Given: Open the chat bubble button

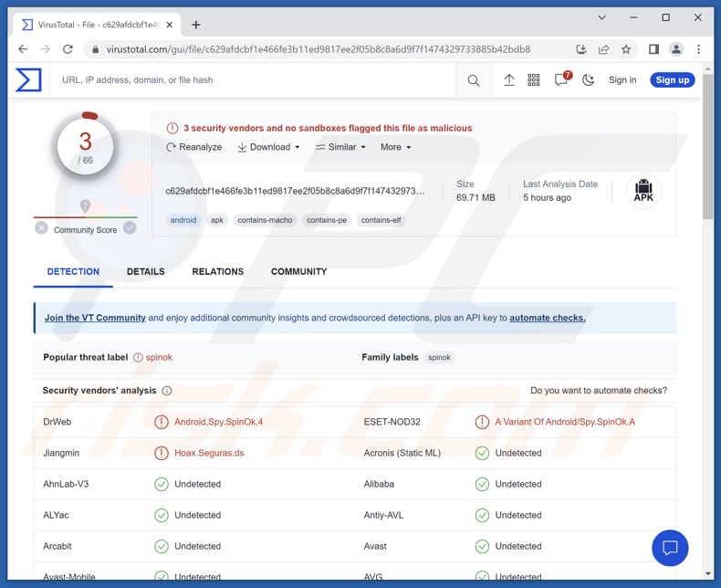Looking at the screenshot, I should coord(670,548).
